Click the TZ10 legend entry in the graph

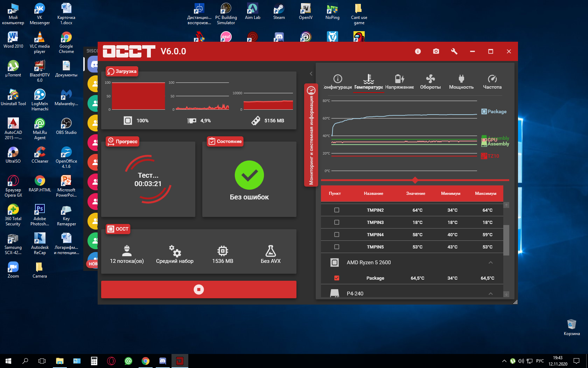tap(490, 156)
